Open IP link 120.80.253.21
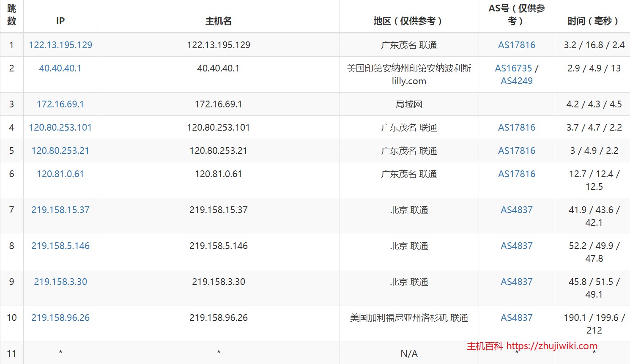The height and width of the screenshot is (364, 630). point(60,151)
